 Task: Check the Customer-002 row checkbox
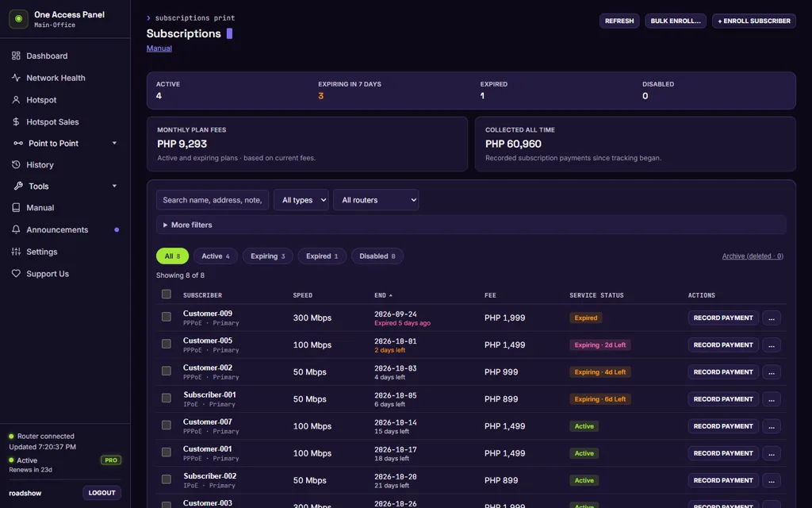coord(167,371)
